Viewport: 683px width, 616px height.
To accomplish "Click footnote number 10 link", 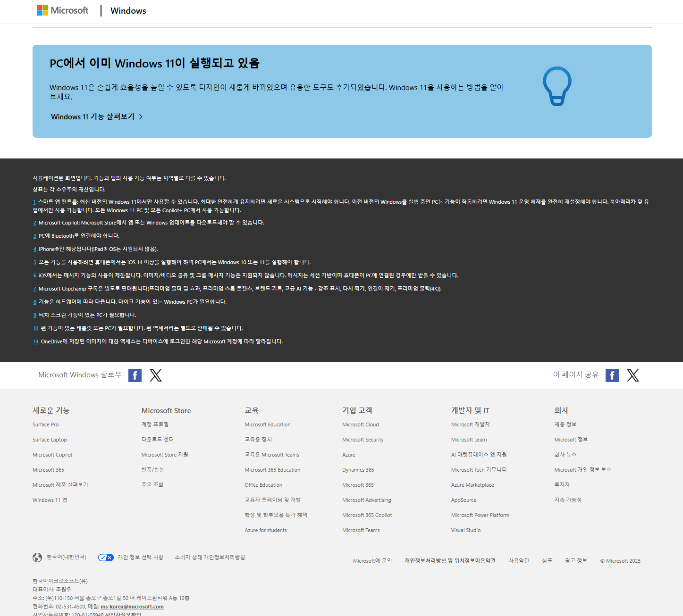I will click(36, 328).
